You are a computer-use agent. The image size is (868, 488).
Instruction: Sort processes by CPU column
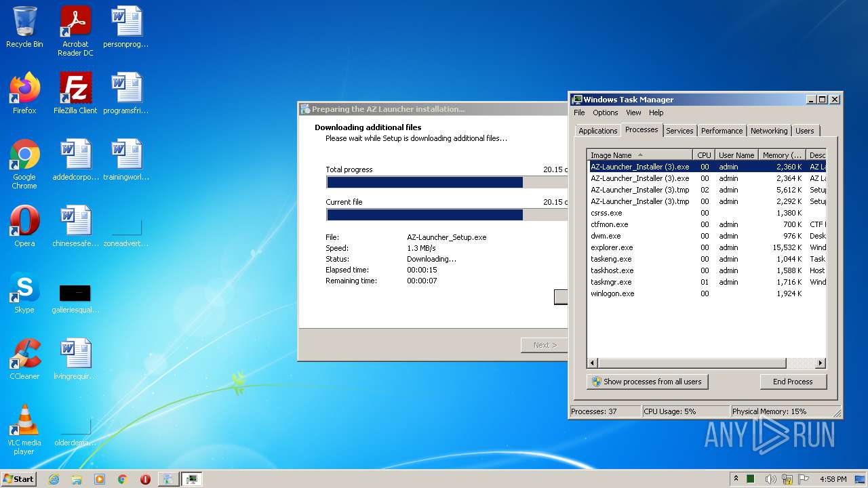click(x=704, y=155)
